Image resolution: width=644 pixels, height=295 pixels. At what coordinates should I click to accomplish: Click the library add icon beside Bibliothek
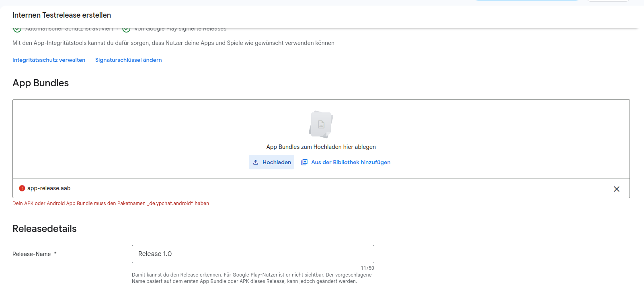[304, 162]
